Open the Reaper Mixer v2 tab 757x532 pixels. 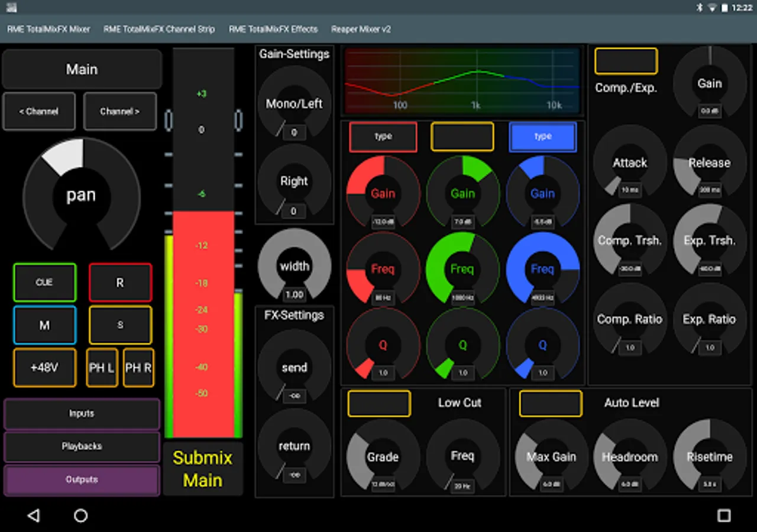[361, 29]
